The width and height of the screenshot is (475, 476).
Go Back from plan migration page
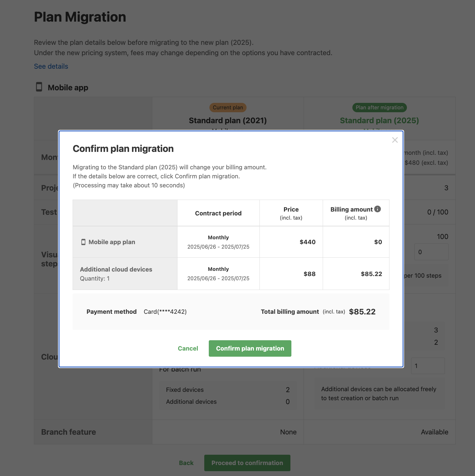186,463
